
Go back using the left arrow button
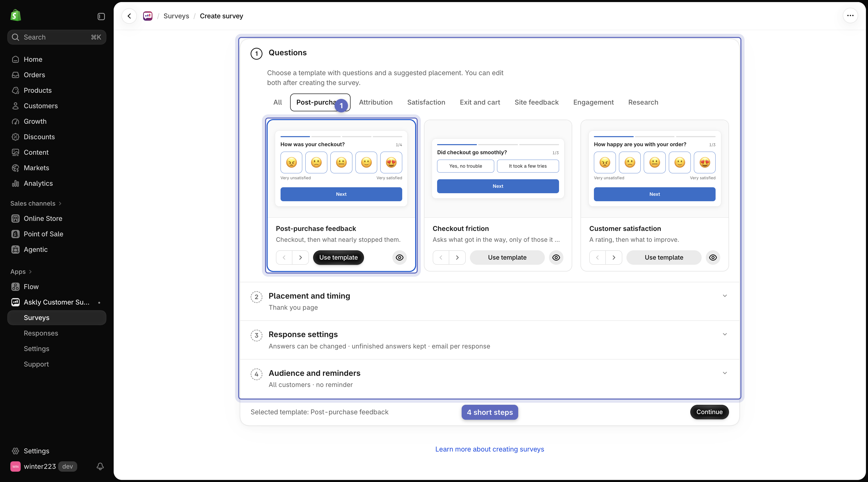click(129, 16)
